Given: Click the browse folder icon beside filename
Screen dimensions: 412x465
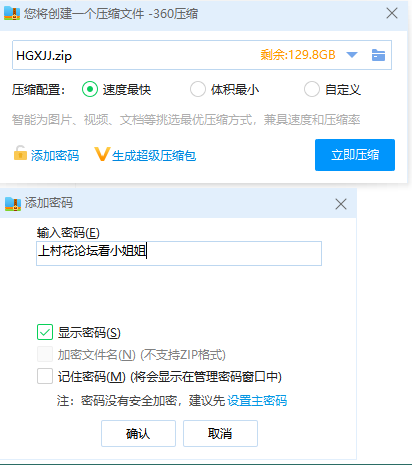Looking at the screenshot, I should click(378, 55).
